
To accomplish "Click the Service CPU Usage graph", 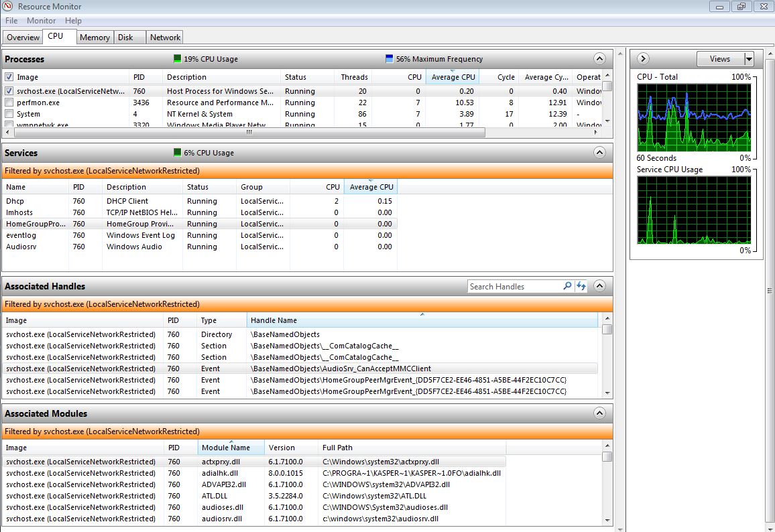I will (694, 210).
